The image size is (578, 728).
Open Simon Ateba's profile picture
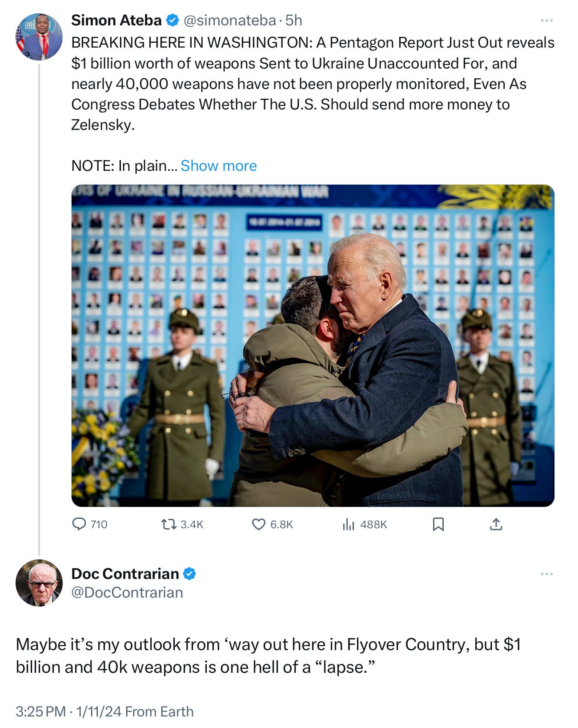[39, 36]
